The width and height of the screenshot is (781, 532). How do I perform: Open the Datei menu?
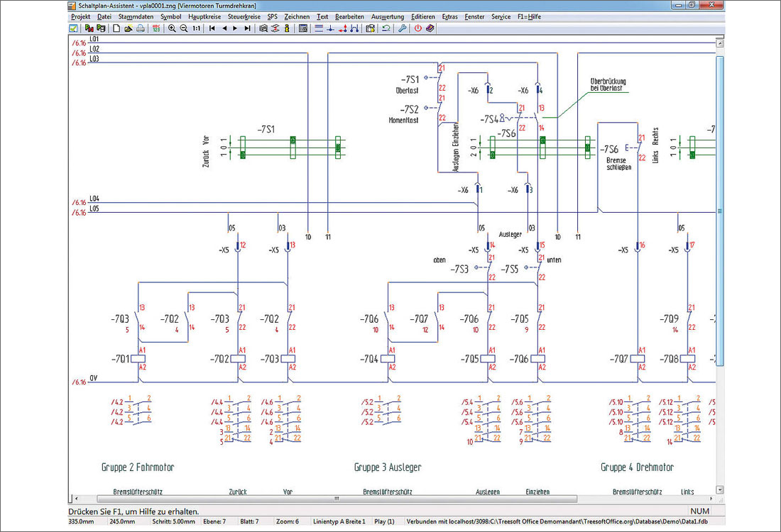(104, 17)
